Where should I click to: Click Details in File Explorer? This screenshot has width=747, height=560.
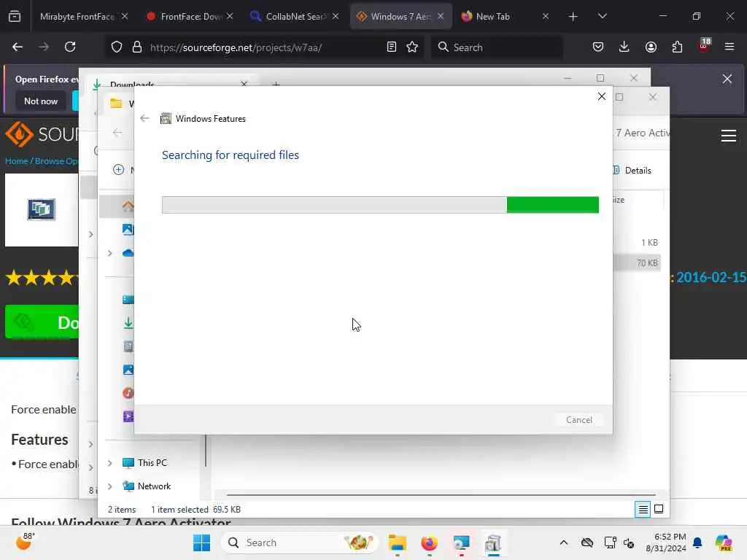click(632, 171)
